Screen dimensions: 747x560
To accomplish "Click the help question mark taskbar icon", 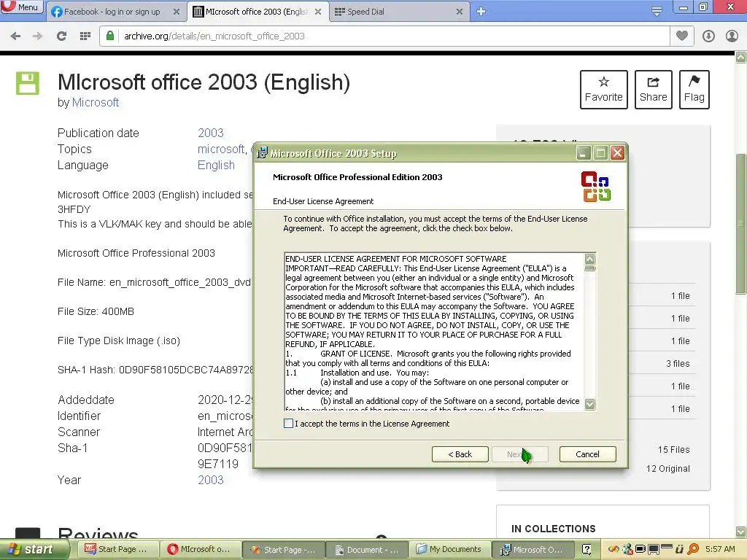I will pyautogui.click(x=587, y=550).
